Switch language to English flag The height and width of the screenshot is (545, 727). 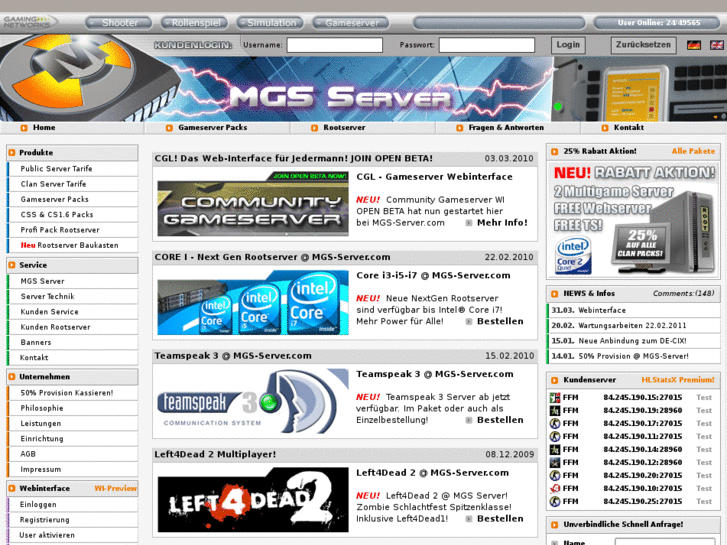[716, 45]
